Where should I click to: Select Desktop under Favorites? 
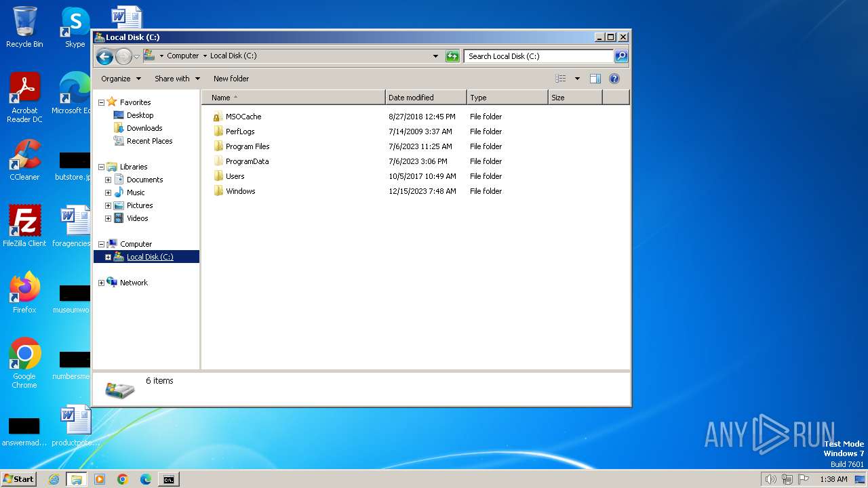pos(140,115)
